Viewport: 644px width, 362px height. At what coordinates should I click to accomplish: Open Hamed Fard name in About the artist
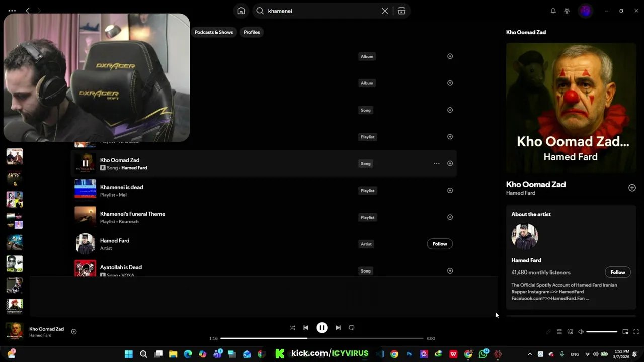click(526, 260)
